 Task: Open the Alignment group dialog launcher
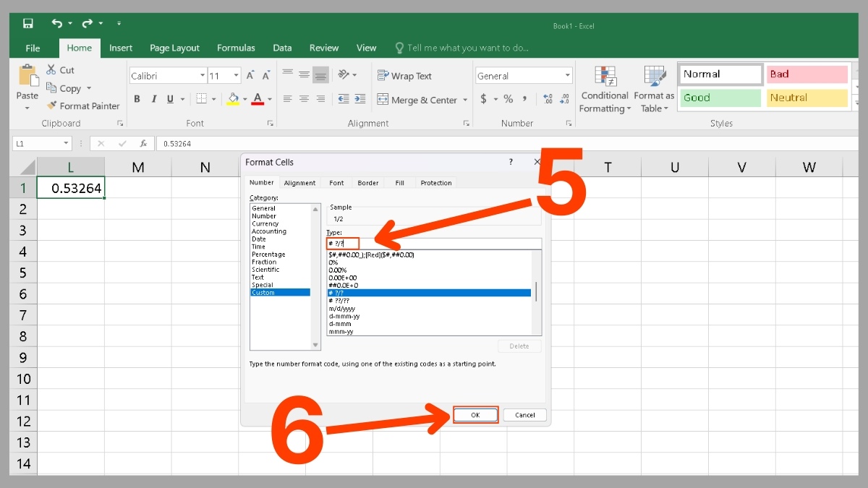pos(467,124)
